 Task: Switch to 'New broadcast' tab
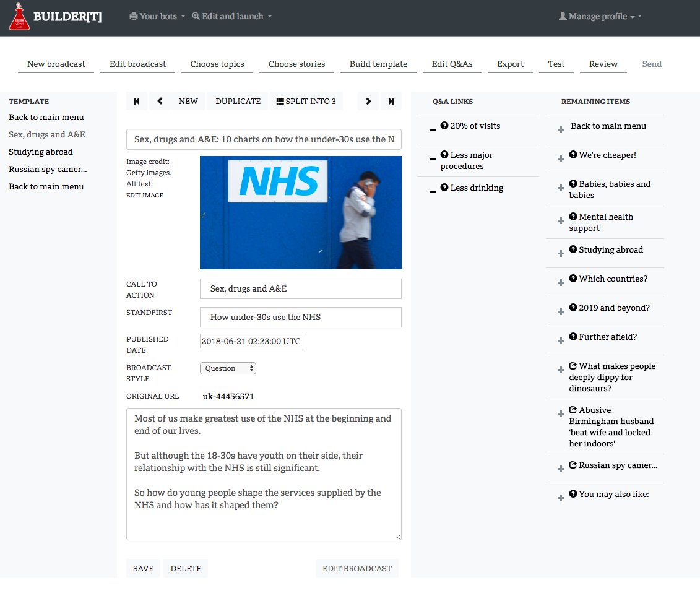click(x=56, y=64)
